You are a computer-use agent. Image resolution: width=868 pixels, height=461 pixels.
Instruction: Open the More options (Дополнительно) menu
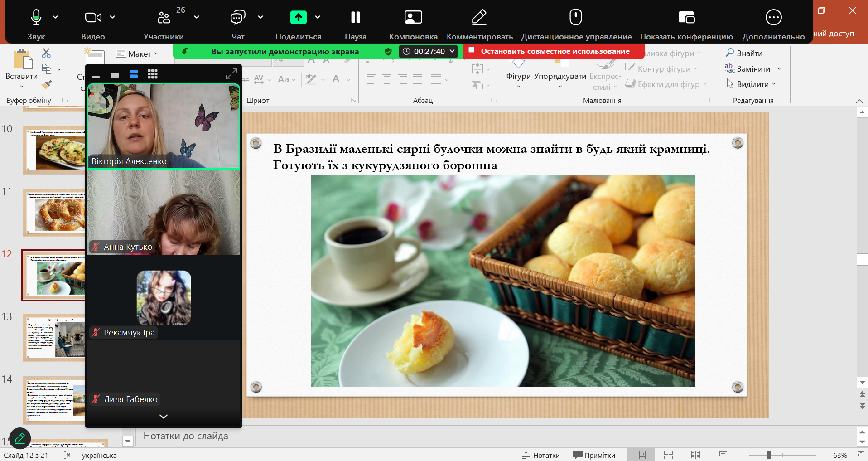point(773,18)
